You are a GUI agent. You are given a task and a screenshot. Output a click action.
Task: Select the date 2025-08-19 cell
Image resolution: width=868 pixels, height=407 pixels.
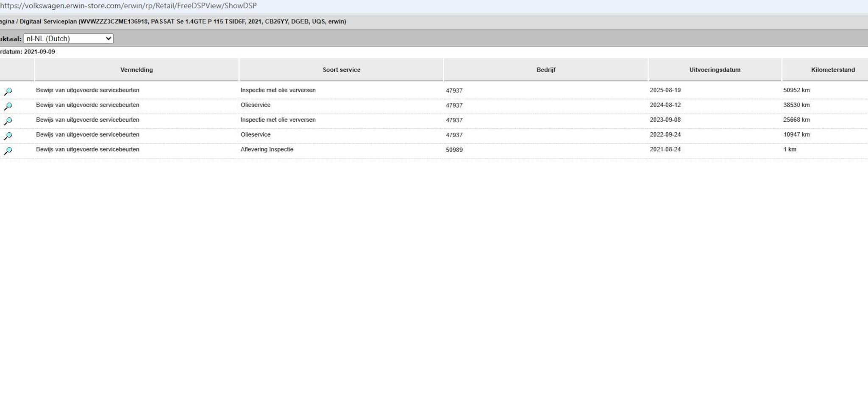pos(665,90)
